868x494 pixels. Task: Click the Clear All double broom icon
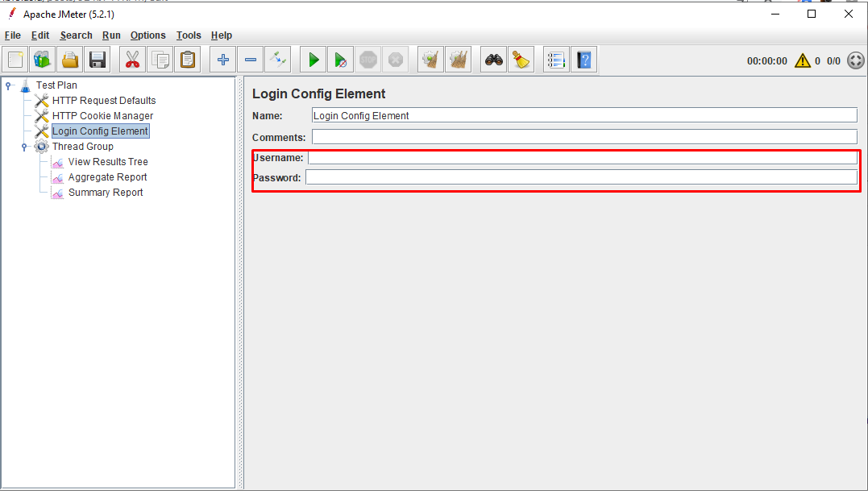coord(459,60)
